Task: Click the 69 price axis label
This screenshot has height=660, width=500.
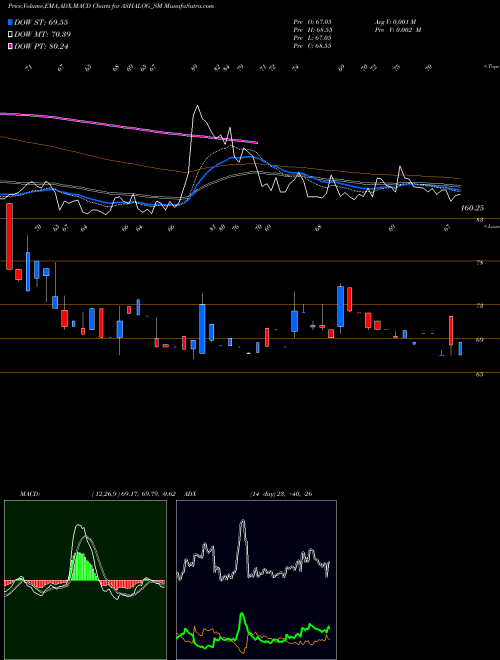Action: point(479,340)
